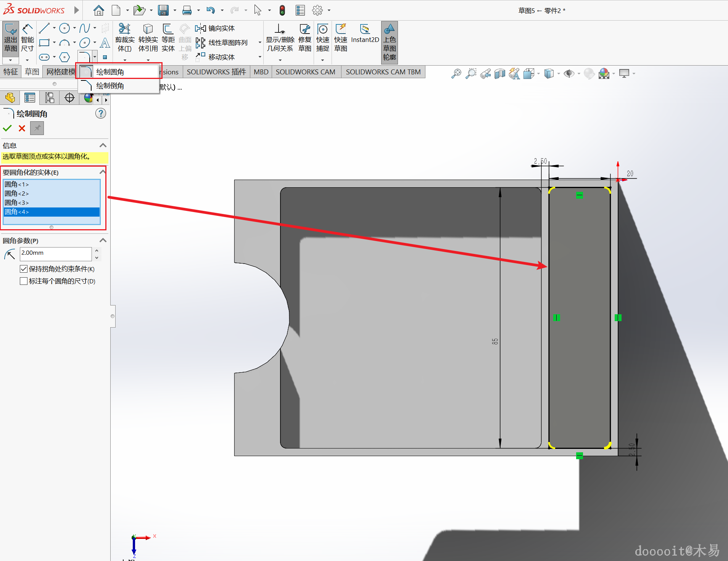Select the Spline sketch tool

(85, 28)
